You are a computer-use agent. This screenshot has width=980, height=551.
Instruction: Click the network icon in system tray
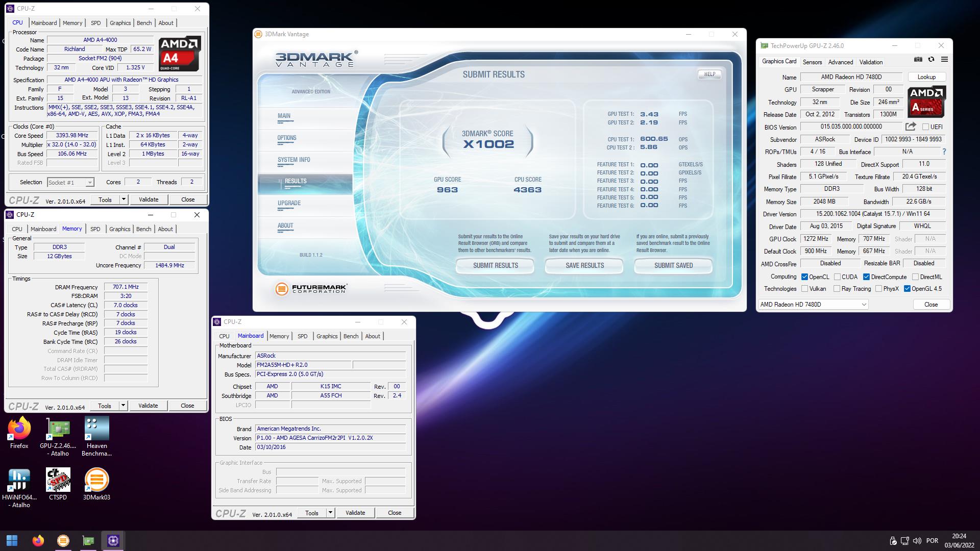(905, 541)
